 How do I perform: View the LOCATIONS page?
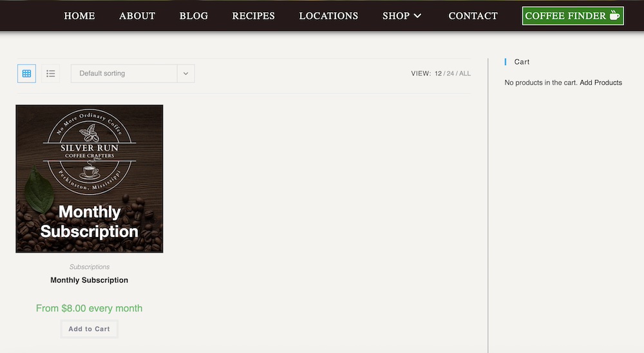[328, 15]
